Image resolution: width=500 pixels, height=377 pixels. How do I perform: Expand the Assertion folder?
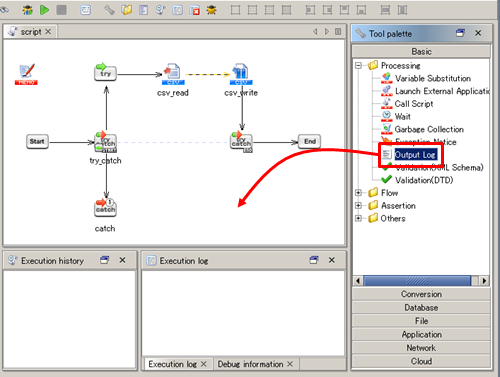358,205
